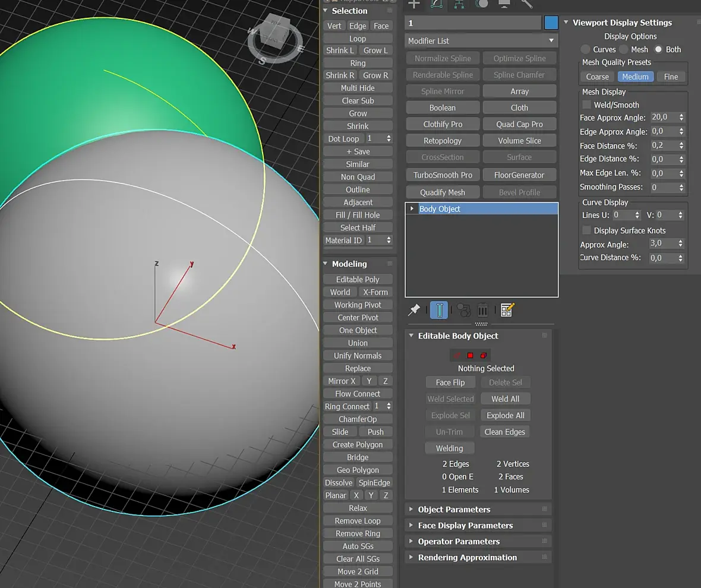Collapse Viewport Display Settings rollout
The width and height of the screenshot is (701, 588).
pyautogui.click(x=566, y=22)
